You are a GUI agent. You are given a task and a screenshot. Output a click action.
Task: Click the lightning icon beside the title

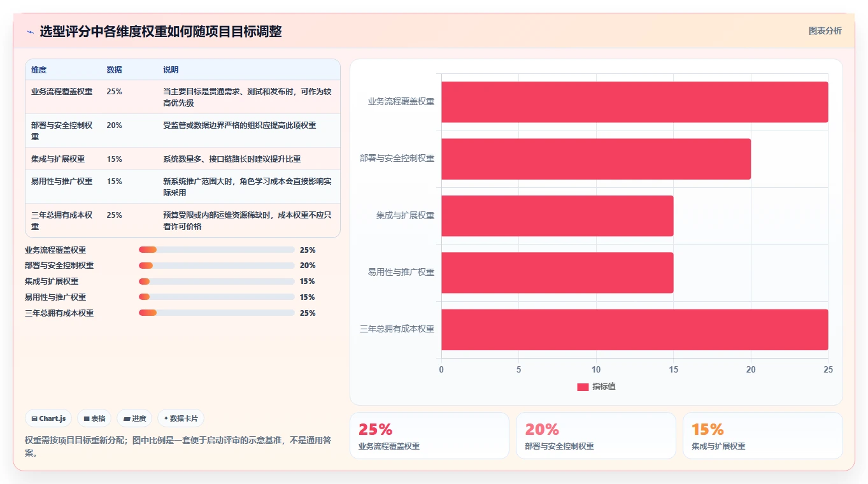click(x=30, y=32)
